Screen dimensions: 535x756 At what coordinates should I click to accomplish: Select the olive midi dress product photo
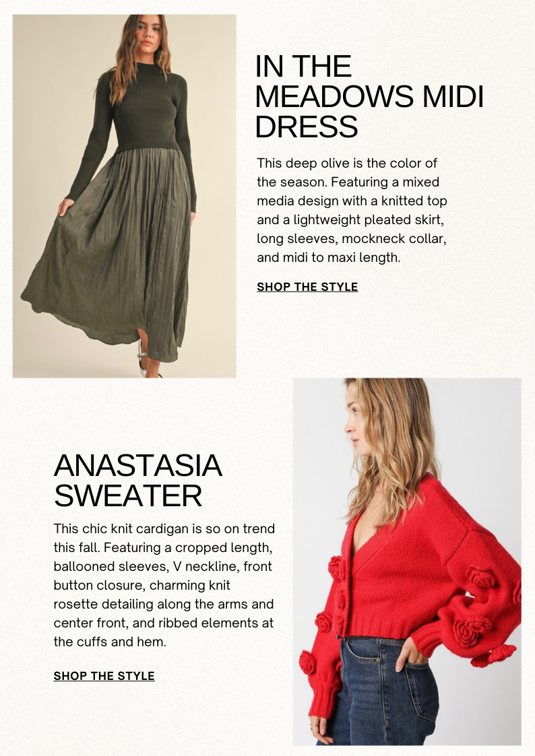125,196
